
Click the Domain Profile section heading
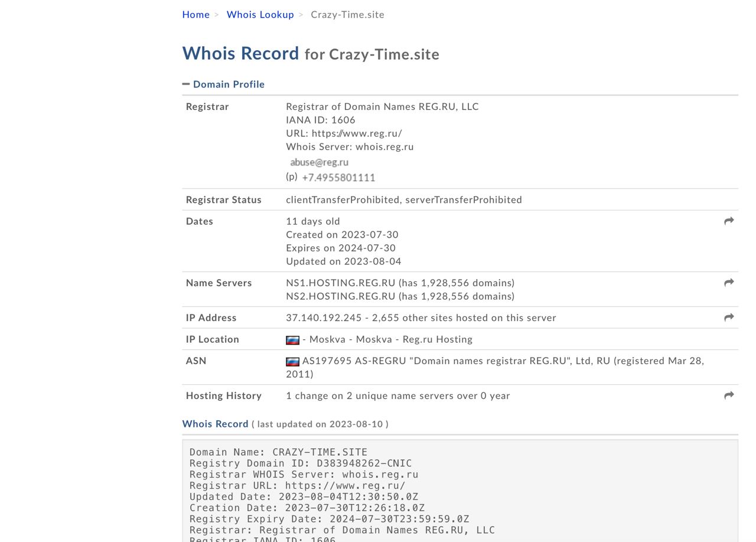(229, 85)
